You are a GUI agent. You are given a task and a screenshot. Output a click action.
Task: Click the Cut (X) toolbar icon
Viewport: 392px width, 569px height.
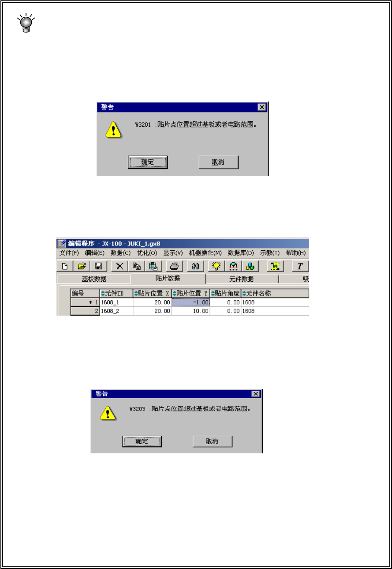click(x=119, y=266)
